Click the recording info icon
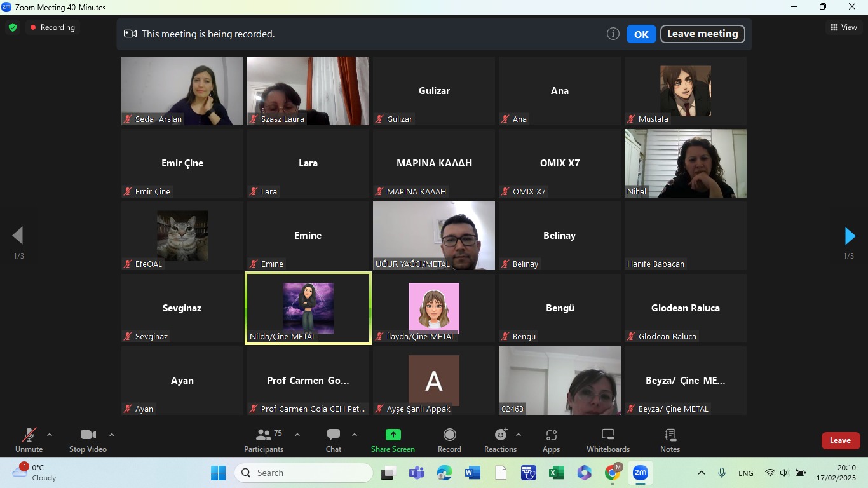The image size is (868, 488). click(613, 34)
